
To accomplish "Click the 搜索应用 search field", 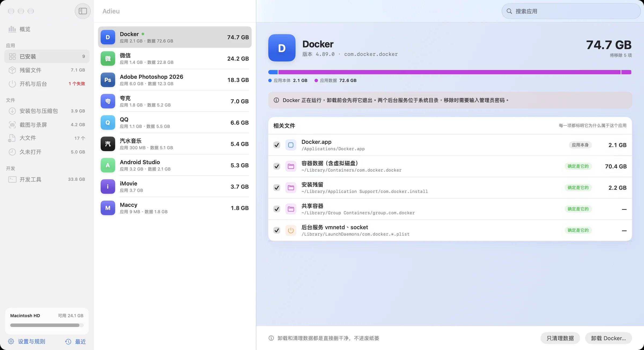I will 571,11.
